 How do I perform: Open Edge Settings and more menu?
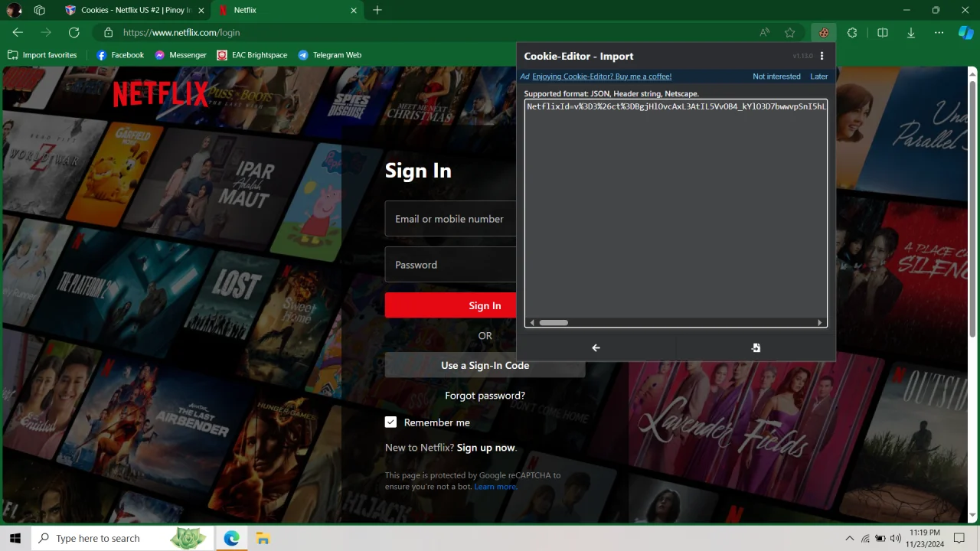[x=939, y=33]
